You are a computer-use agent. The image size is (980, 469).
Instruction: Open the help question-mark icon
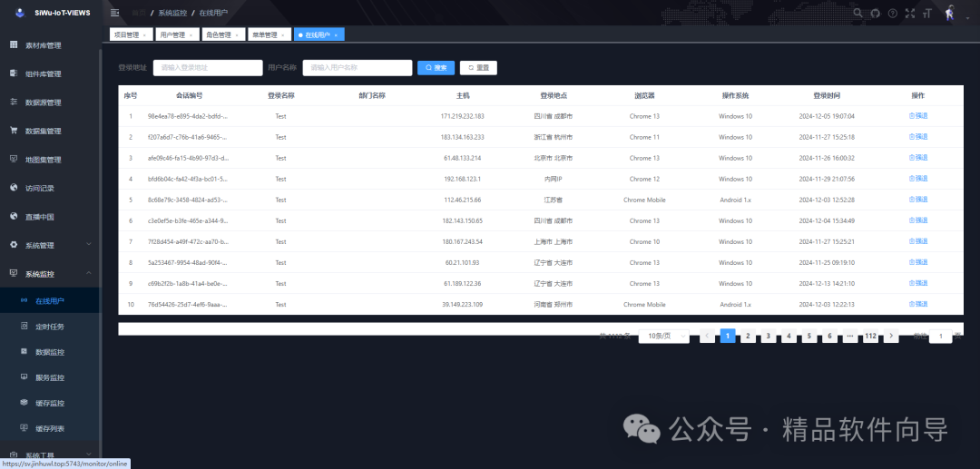pyautogui.click(x=893, y=13)
